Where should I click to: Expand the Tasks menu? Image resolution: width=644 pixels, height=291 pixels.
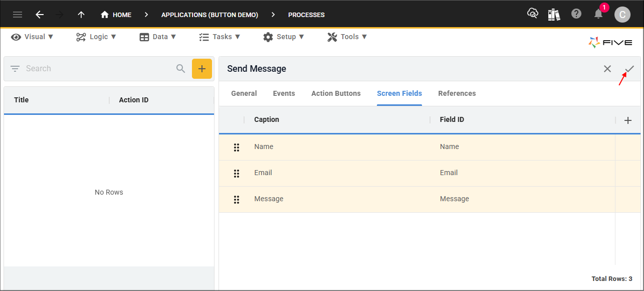click(220, 37)
